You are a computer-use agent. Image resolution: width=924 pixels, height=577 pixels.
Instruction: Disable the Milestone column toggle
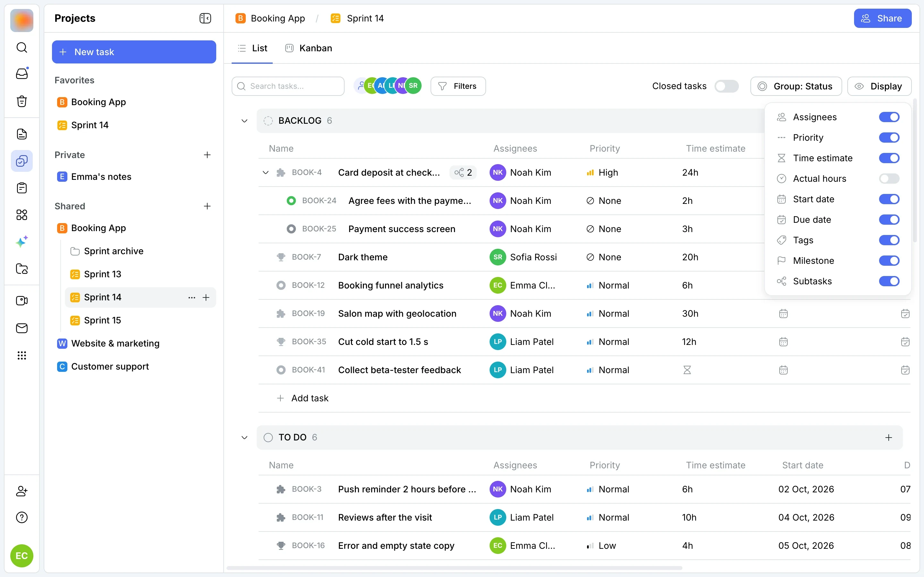tap(889, 261)
